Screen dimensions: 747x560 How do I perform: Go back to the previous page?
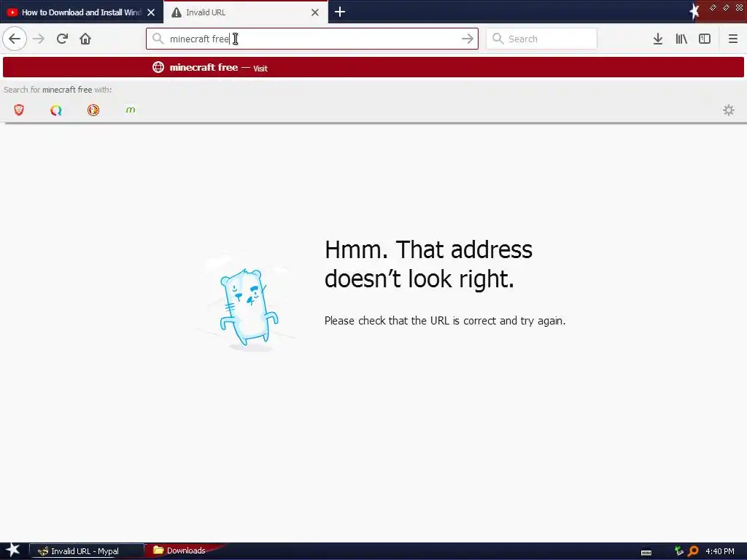coord(15,39)
